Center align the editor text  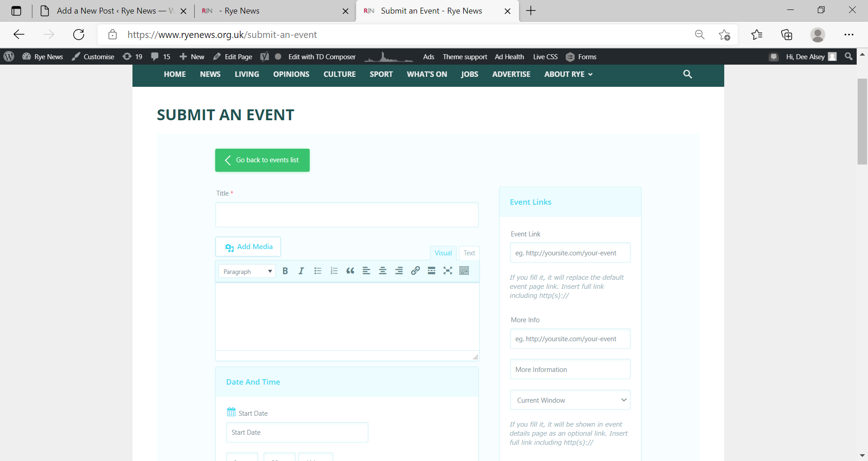coord(382,271)
